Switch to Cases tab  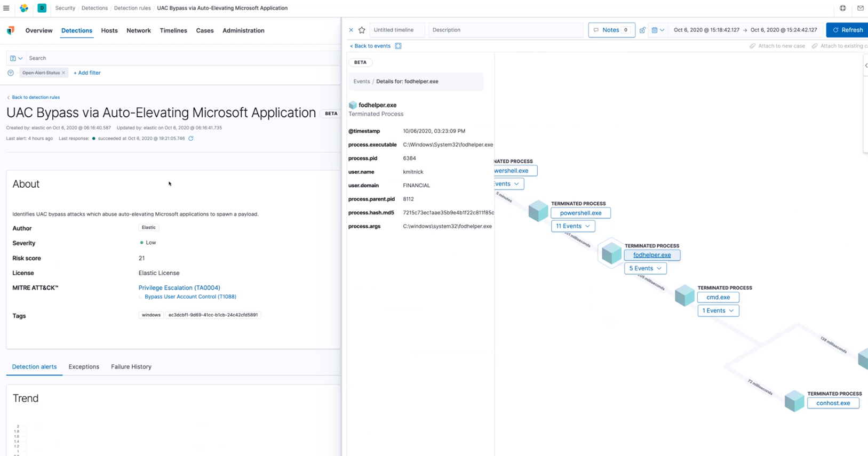[205, 30]
